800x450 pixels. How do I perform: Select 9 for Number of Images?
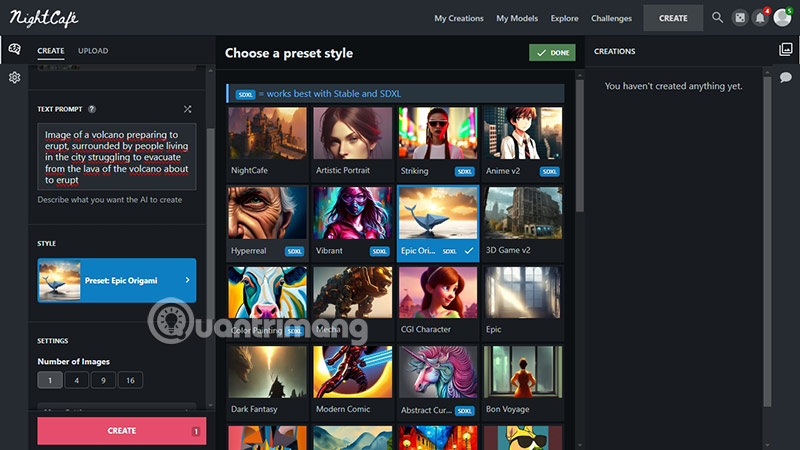[103, 380]
